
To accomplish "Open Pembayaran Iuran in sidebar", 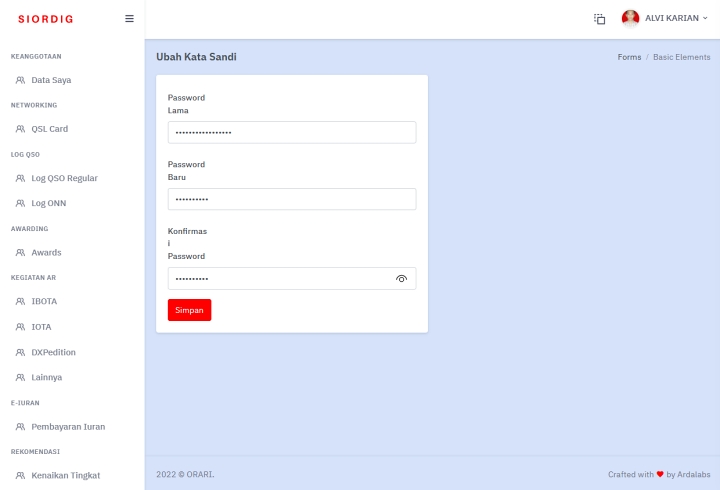I will click(68, 427).
